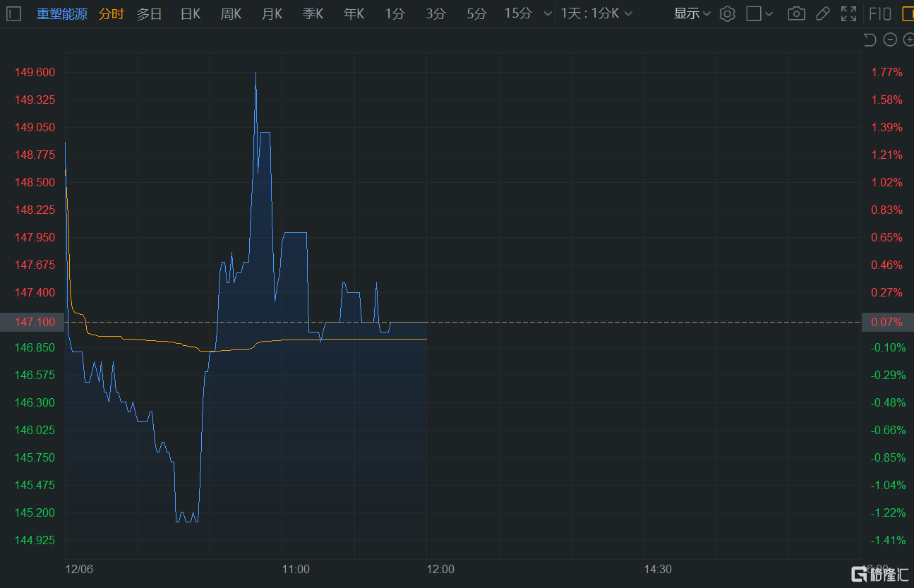The width and height of the screenshot is (914, 588).
Task: Select the 周K weekly candlestick tab
Action: [x=231, y=13]
